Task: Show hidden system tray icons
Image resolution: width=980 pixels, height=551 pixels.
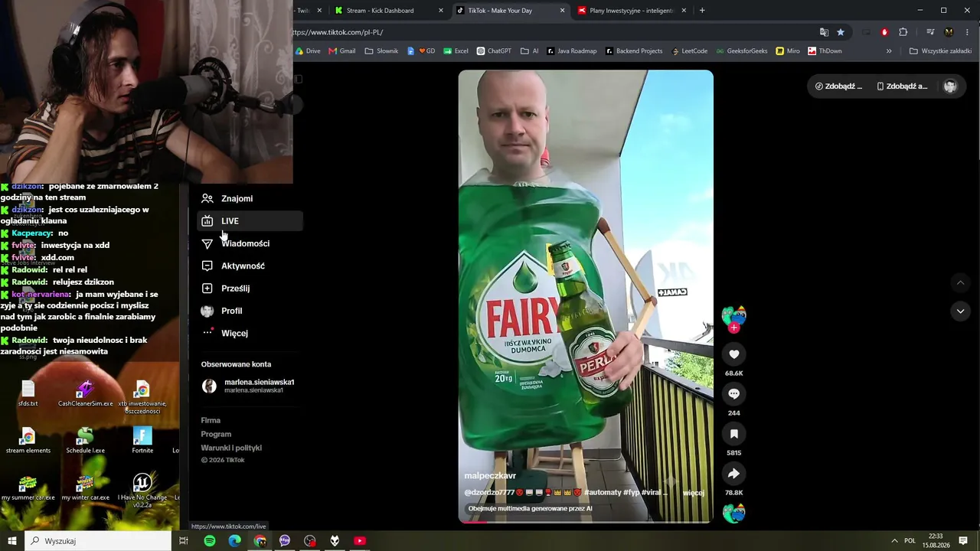Action: [894, 541]
